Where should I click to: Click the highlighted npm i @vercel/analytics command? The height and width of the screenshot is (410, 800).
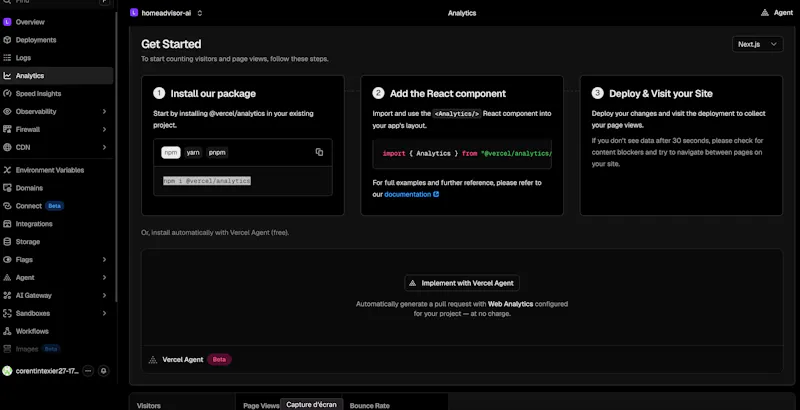point(207,181)
